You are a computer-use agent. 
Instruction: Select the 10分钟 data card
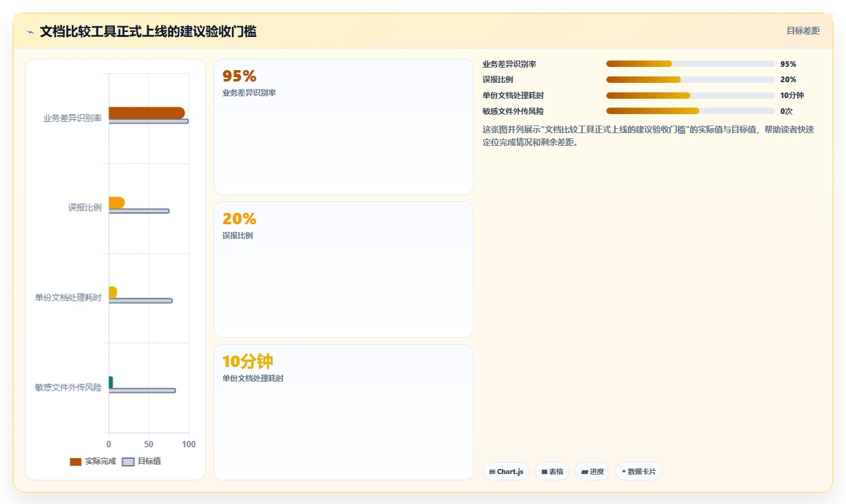[344, 412]
